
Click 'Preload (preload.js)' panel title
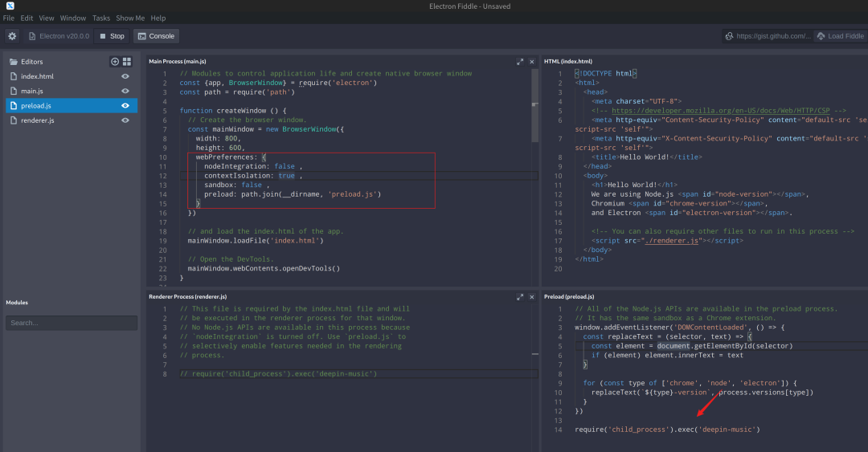[x=569, y=297]
